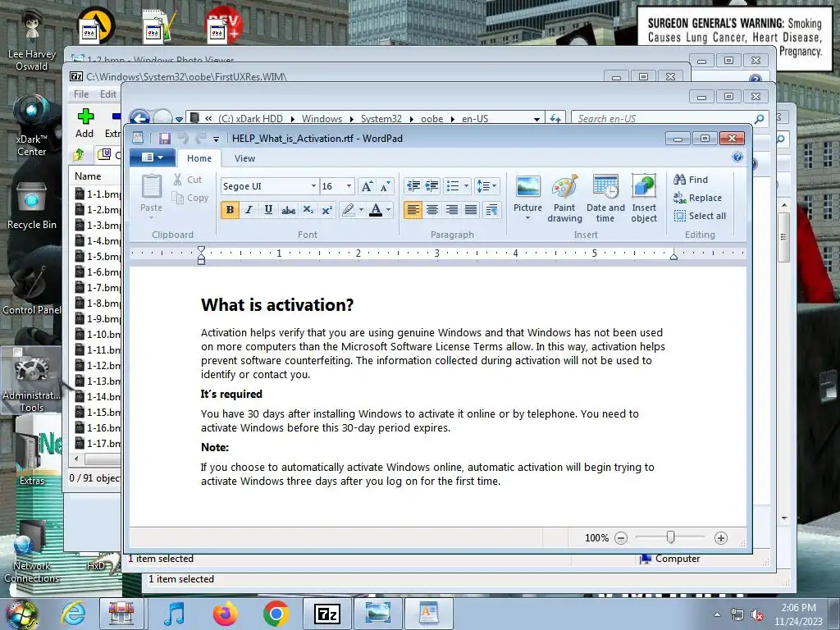
Task: Switch to the Home ribbon tab
Action: click(199, 158)
